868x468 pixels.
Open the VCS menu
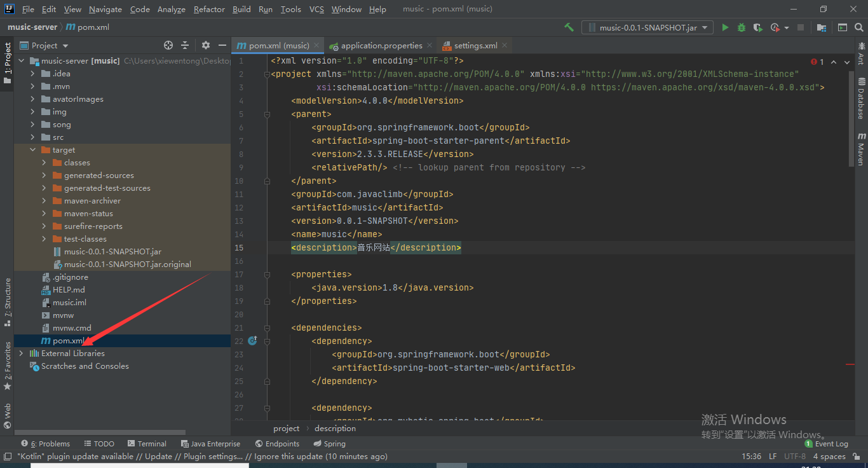pyautogui.click(x=316, y=10)
